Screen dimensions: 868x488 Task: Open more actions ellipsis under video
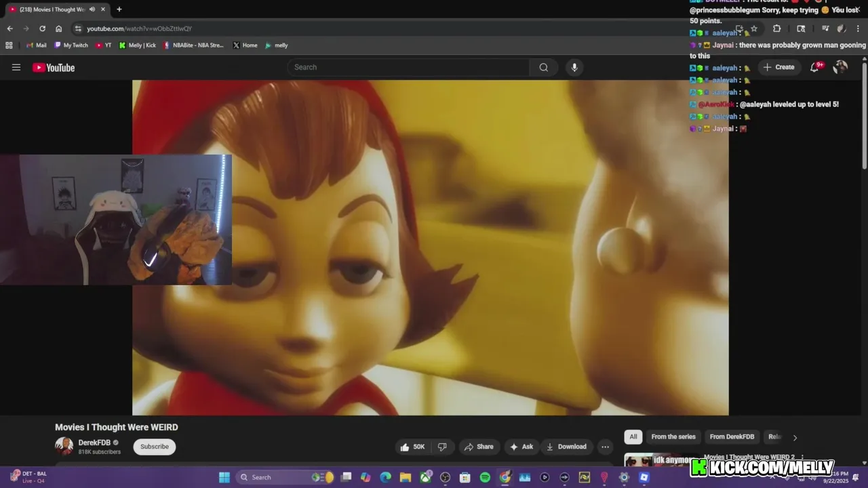pyautogui.click(x=605, y=447)
